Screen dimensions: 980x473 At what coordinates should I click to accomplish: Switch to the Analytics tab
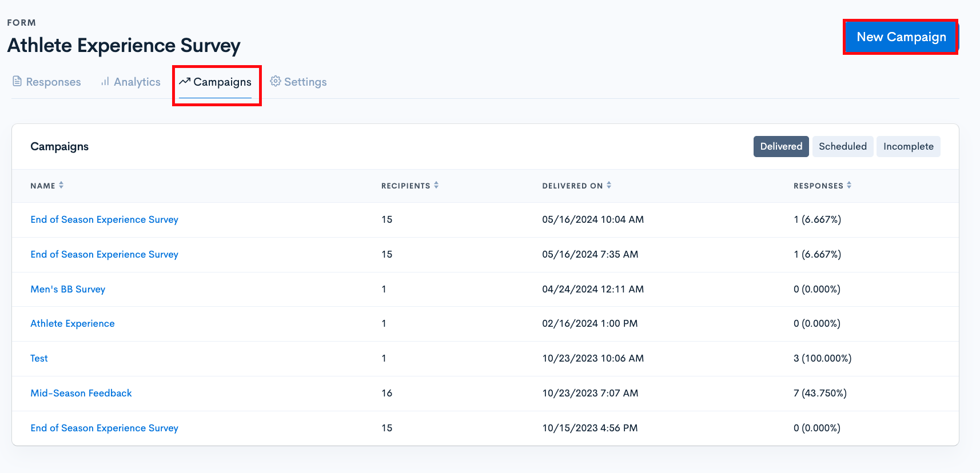pos(131,82)
